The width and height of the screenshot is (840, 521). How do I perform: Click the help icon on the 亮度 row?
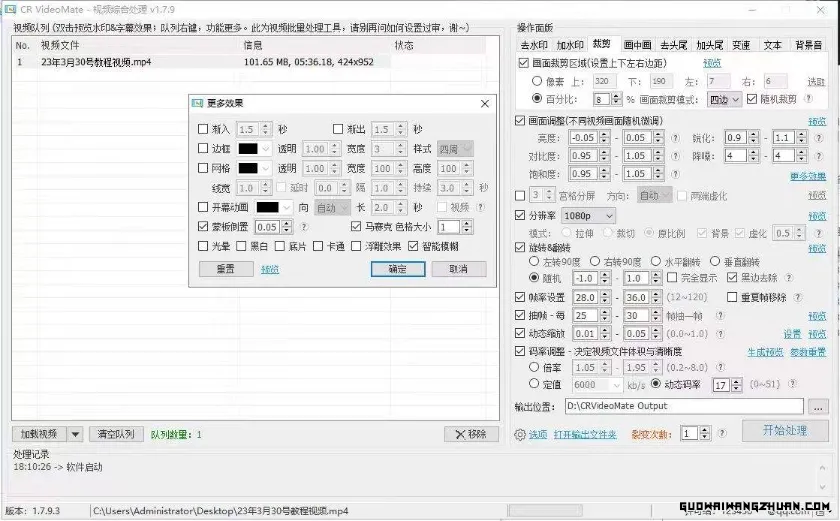point(676,138)
